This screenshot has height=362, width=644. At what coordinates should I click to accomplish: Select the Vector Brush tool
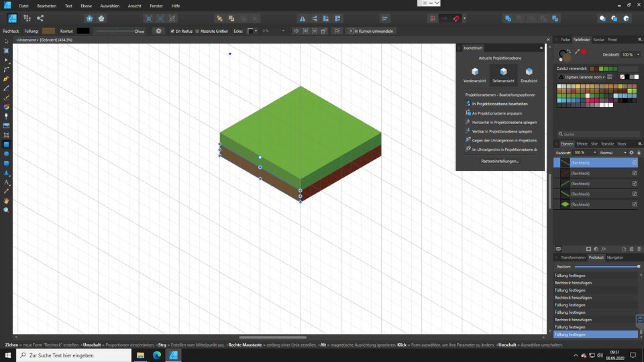(6, 98)
